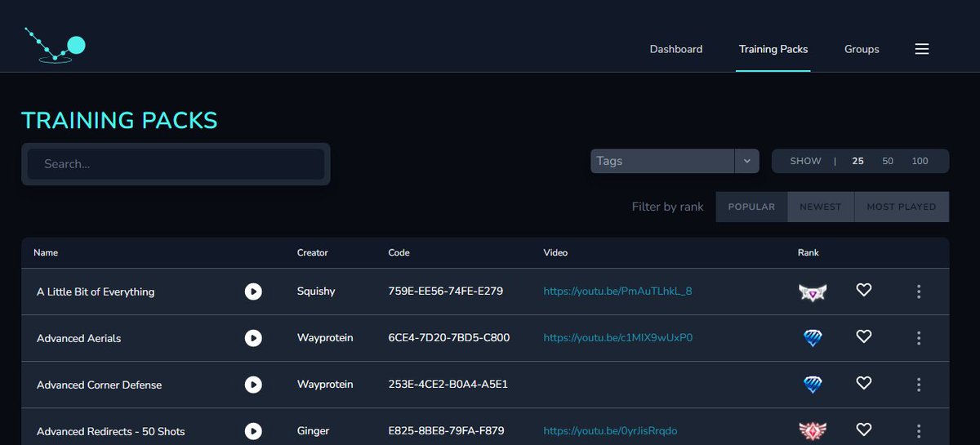The width and height of the screenshot is (980, 445).
Task: Expand the Tags dropdown arrow
Action: pos(746,162)
